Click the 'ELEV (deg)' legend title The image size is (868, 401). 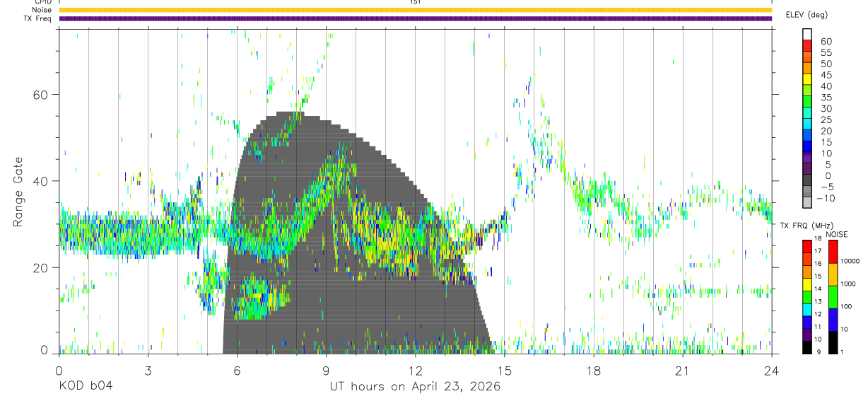(806, 15)
